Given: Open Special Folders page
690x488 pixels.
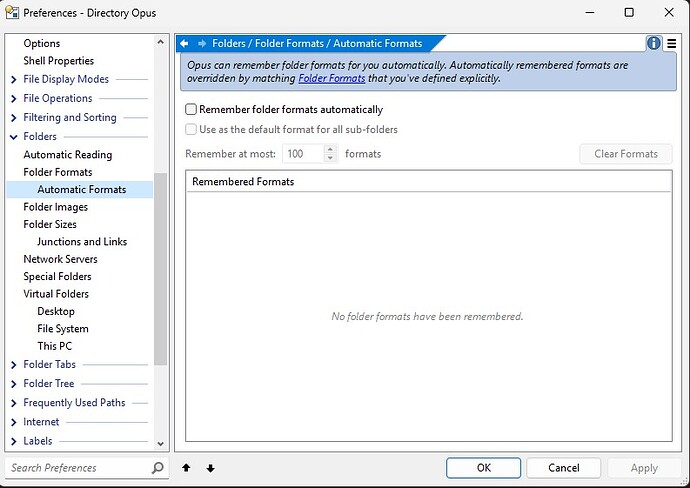Looking at the screenshot, I should click(57, 276).
